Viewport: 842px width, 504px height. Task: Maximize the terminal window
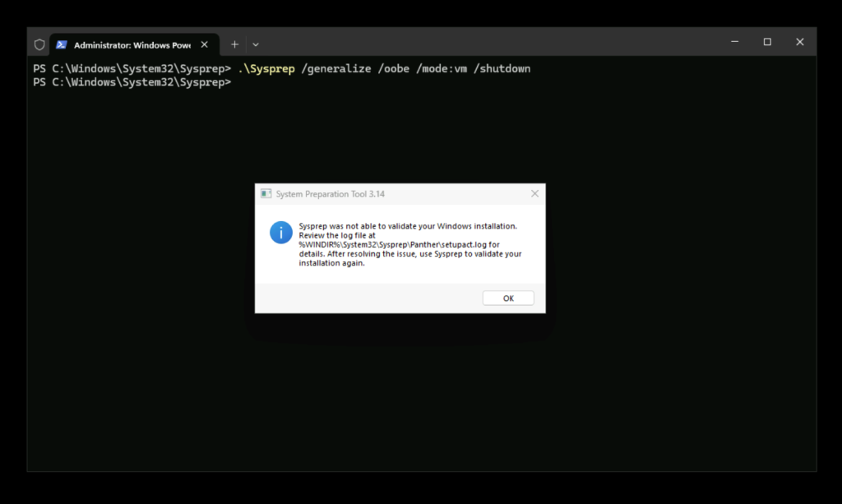pos(767,42)
